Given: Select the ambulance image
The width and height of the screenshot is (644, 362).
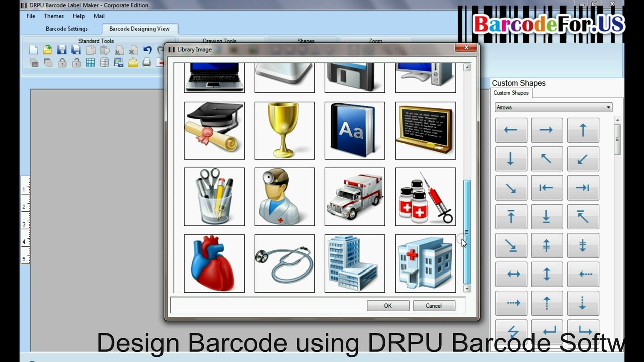Looking at the screenshot, I should click(x=355, y=197).
